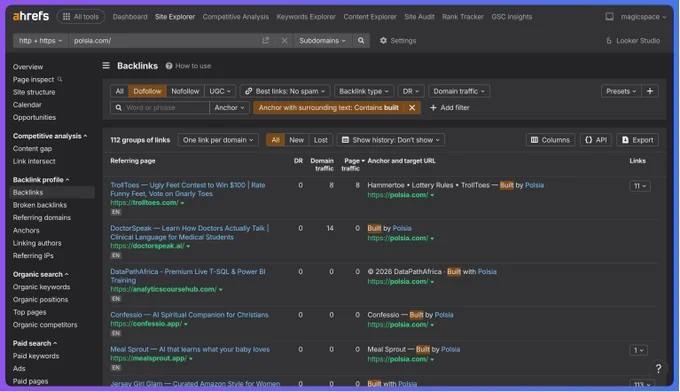This screenshot has width=680, height=392.
Task: Collapse the Organic search section
Action: click(40, 274)
